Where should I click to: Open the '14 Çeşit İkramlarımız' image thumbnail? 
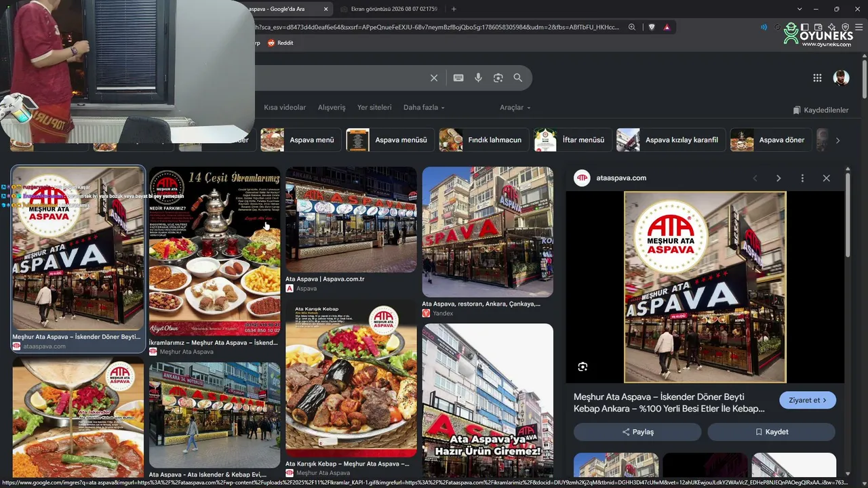pyautogui.click(x=214, y=251)
